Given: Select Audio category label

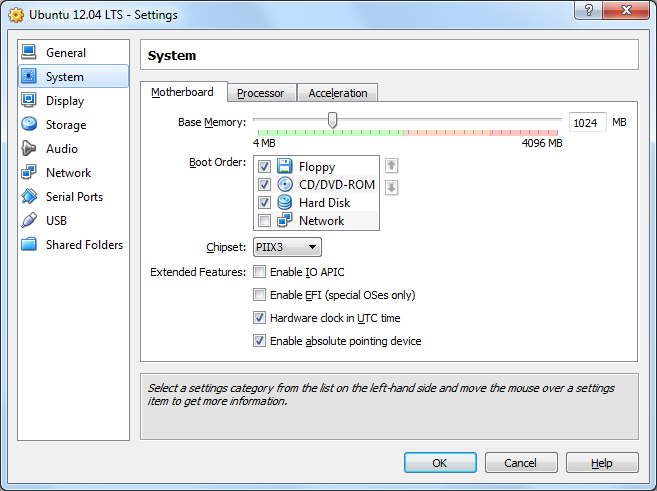Looking at the screenshot, I should pos(62,149).
